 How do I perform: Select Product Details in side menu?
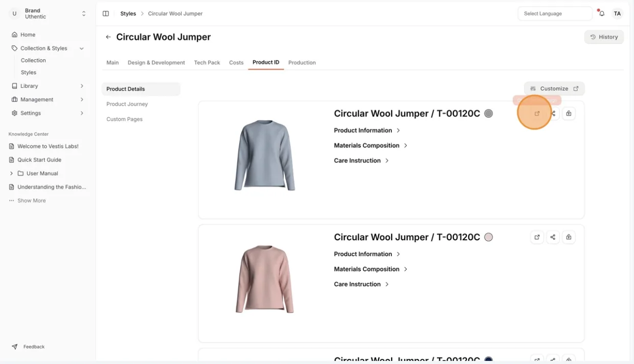click(x=141, y=89)
